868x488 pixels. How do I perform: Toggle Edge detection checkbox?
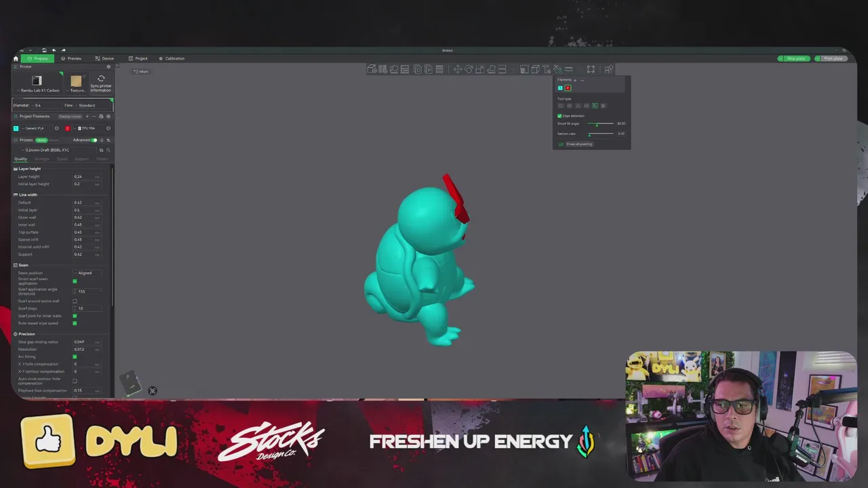click(559, 116)
